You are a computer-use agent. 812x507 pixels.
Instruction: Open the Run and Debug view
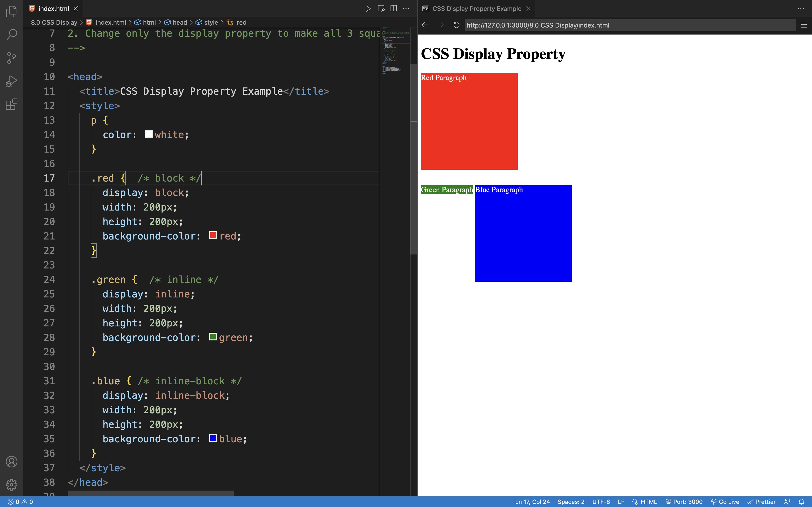tap(11, 81)
